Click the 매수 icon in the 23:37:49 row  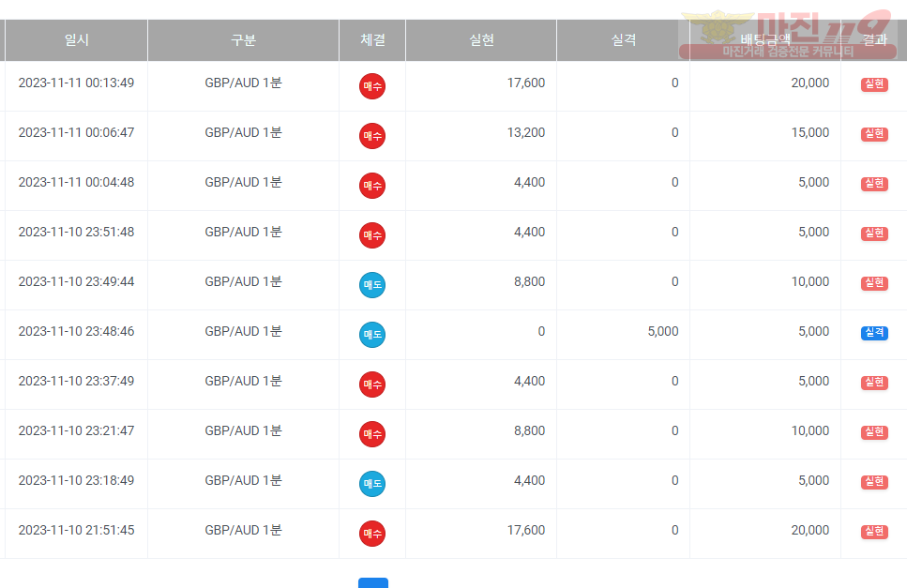[372, 384]
